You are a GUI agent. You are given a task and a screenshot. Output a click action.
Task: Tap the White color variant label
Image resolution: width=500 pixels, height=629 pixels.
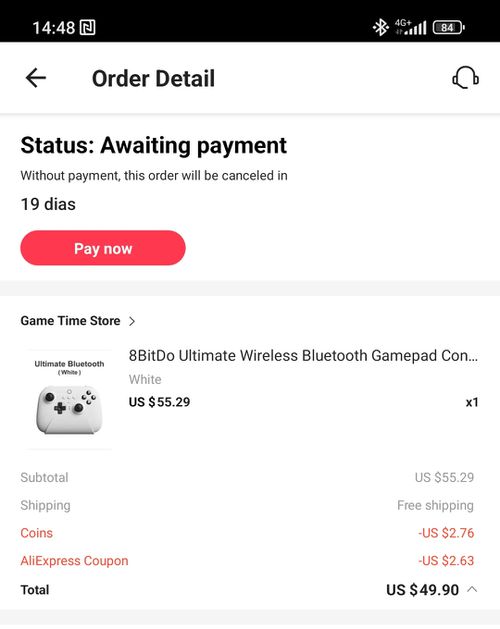(x=145, y=379)
